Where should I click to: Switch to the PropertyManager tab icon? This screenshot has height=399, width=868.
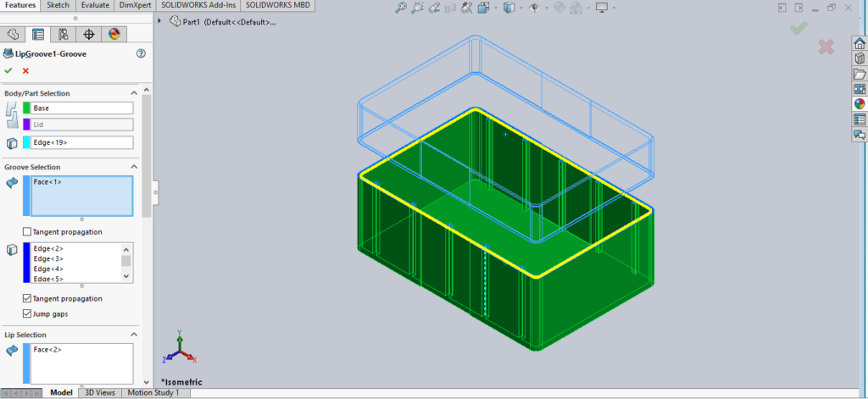pyautogui.click(x=38, y=35)
